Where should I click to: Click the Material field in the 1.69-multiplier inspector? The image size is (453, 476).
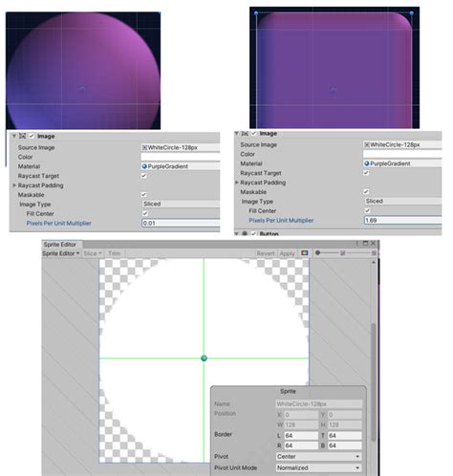click(x=402, y=163)
